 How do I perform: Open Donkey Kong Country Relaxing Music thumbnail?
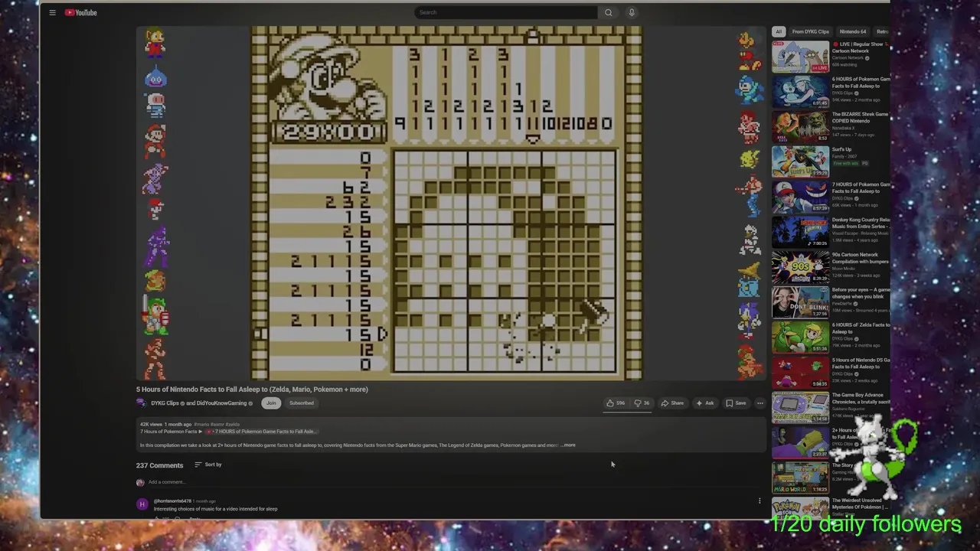point(800,233)
